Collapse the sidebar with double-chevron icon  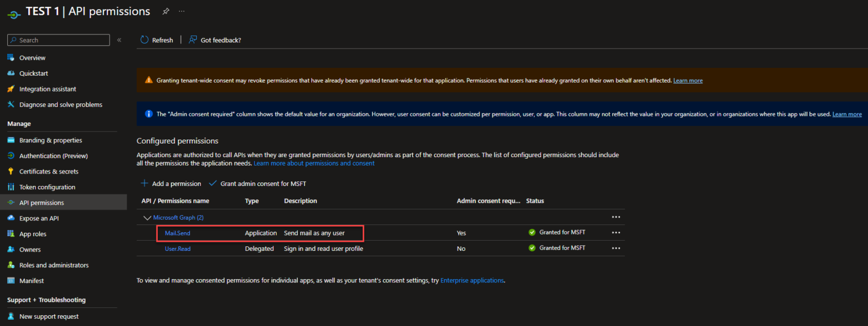tap(119, 40)
